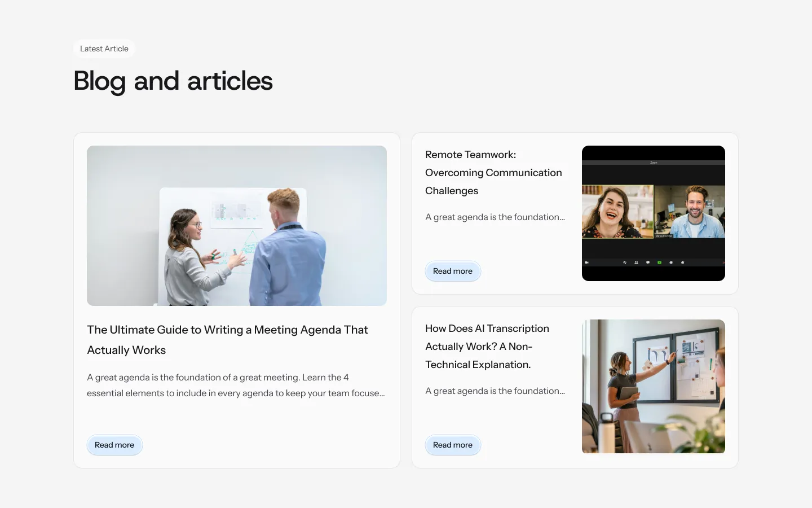This screenshot has width=812, height=508.
Task: Open the whiteboard meeting thumbnail image
Action: coord(236,225)
